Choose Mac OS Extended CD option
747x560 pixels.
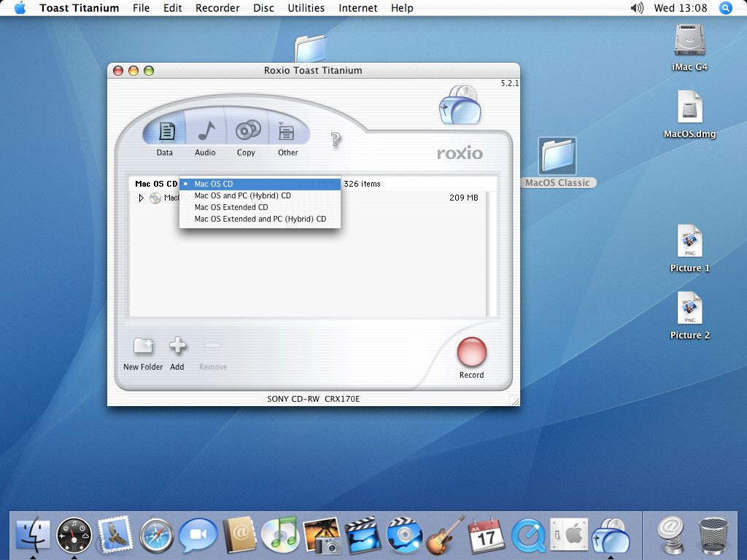pyautogui.click(x=260, y=207)
